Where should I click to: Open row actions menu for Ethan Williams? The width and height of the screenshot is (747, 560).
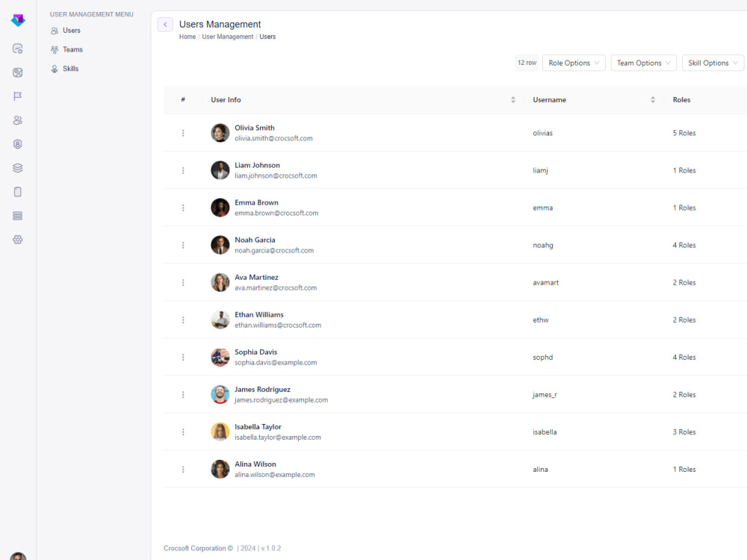[x=183, y=320]
